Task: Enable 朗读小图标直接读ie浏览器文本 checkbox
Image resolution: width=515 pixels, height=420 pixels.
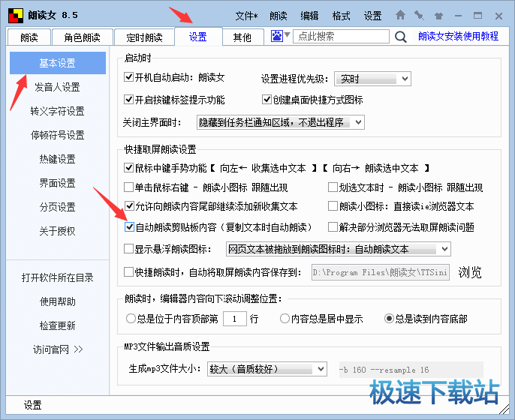Action: point(333,206)
